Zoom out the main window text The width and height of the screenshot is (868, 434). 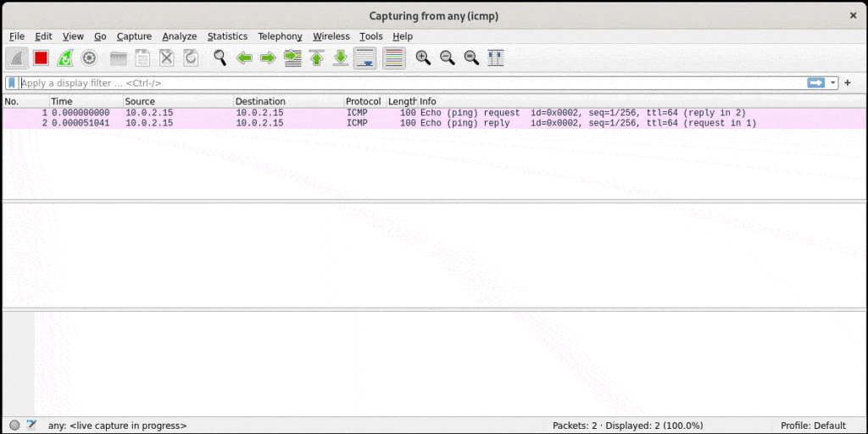448,58
